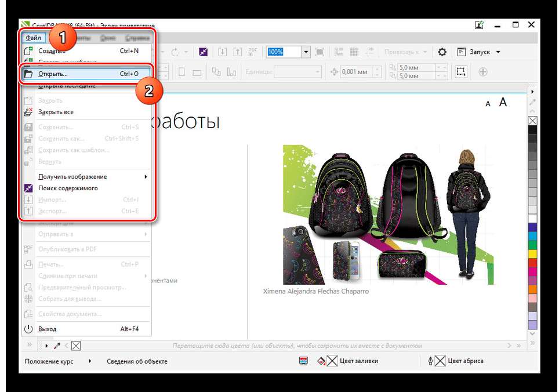
Task: Open the zoom level dropdown arrow
Action: coord(306,52)
